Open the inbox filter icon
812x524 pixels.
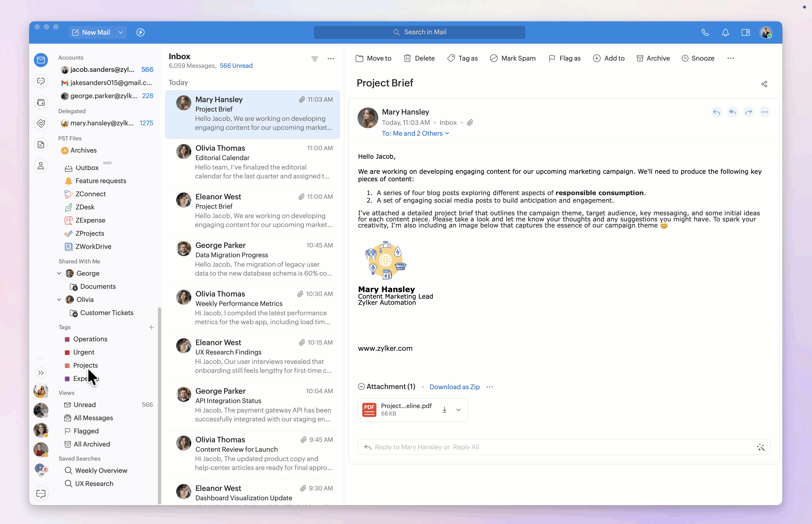315,59
